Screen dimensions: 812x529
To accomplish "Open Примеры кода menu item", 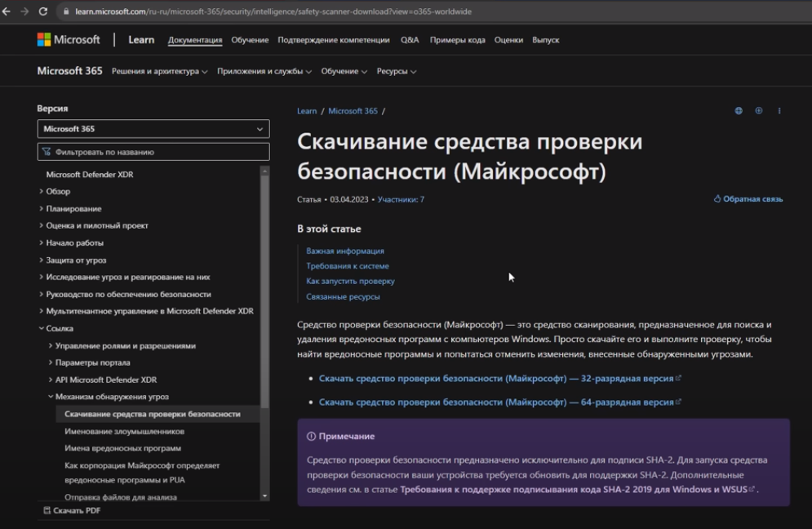I will click(457, 40).
